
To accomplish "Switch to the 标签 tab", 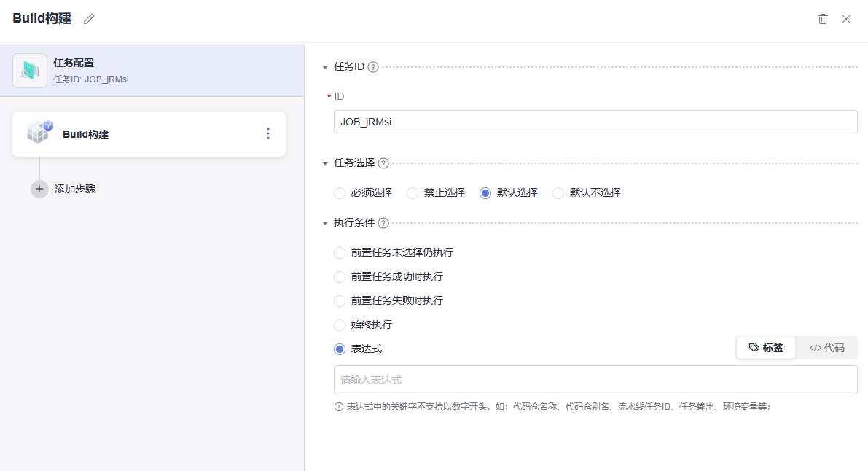I will pyautogui.click(x=766, y=349).
